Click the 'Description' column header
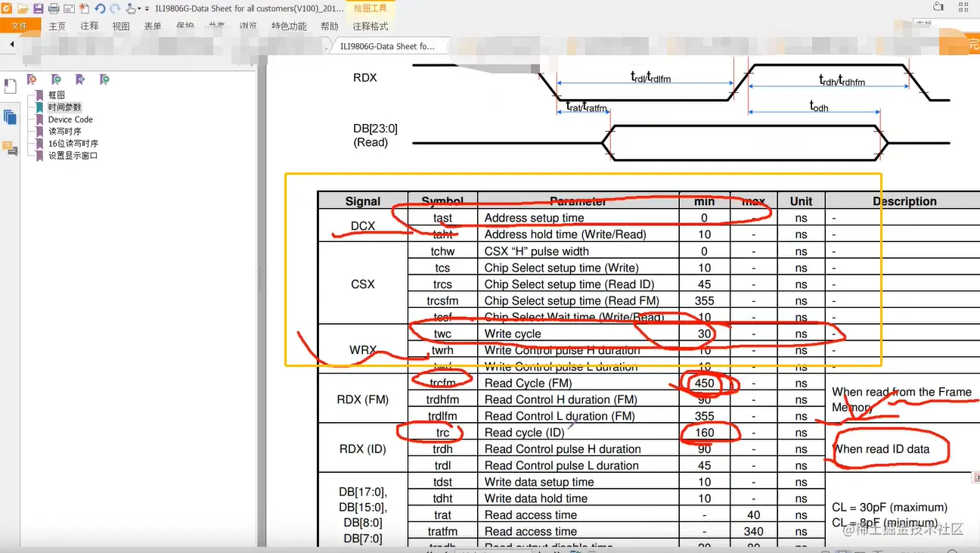Screen dimensions: 980x553 904,201
